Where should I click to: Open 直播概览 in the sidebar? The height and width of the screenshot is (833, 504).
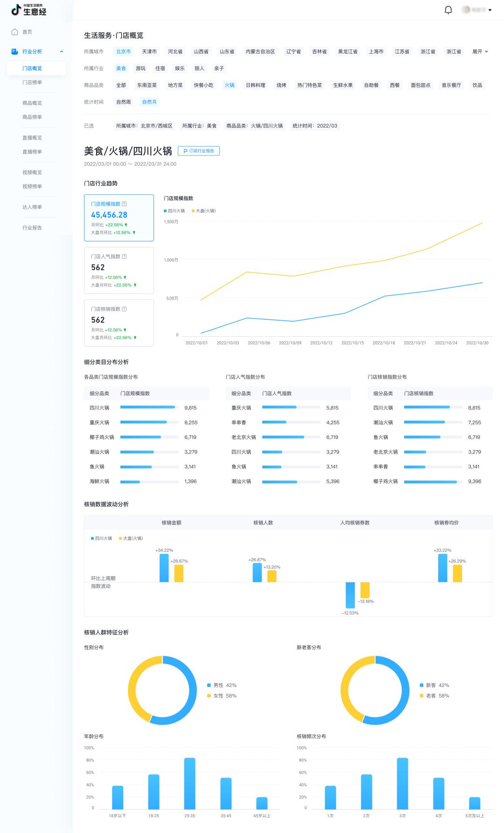32,138
